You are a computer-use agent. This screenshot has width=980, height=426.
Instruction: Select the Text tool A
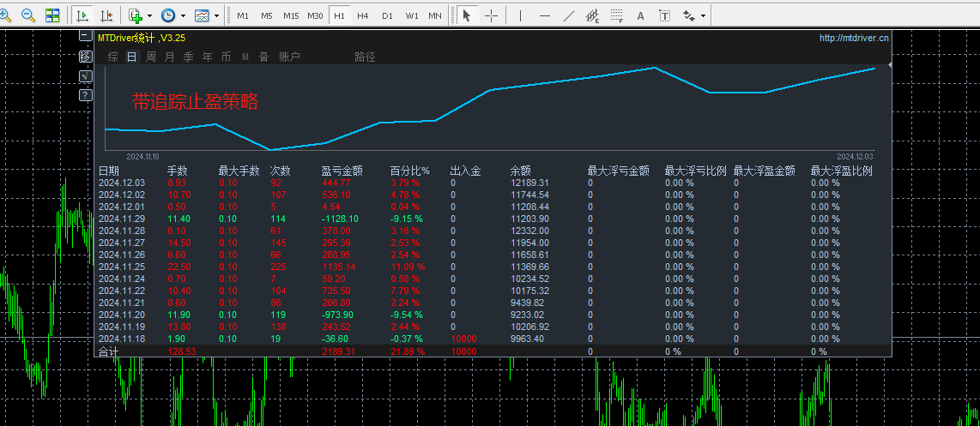tap(641, 15)
